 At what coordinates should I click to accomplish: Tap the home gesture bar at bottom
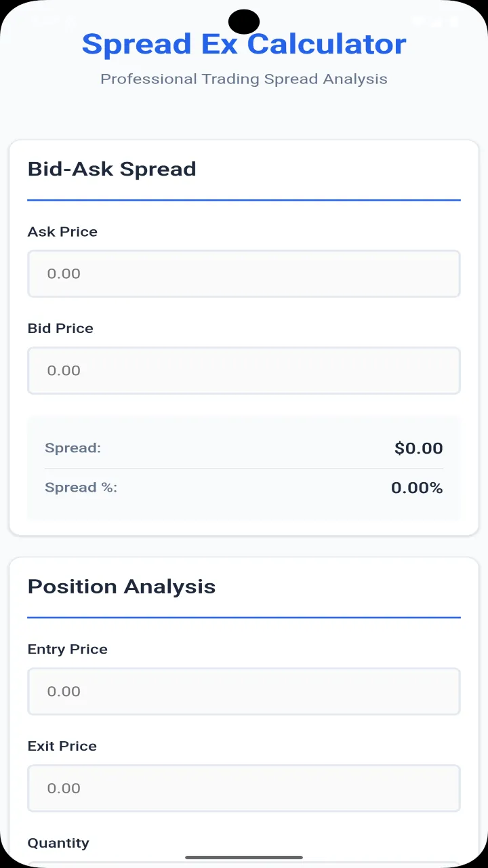point(244,858)
